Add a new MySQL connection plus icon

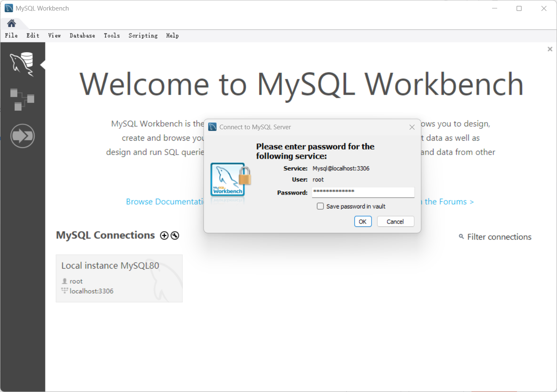(x=164, y=235)
